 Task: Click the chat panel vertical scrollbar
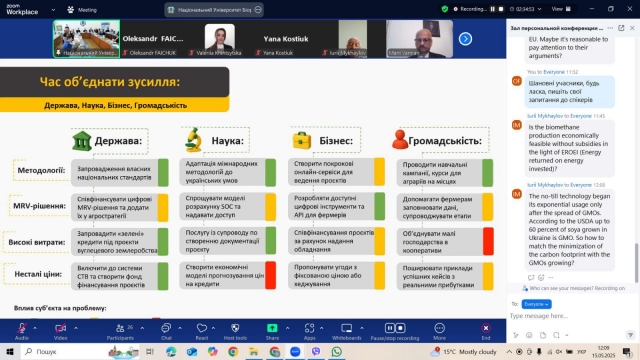(x=636, y=263)
